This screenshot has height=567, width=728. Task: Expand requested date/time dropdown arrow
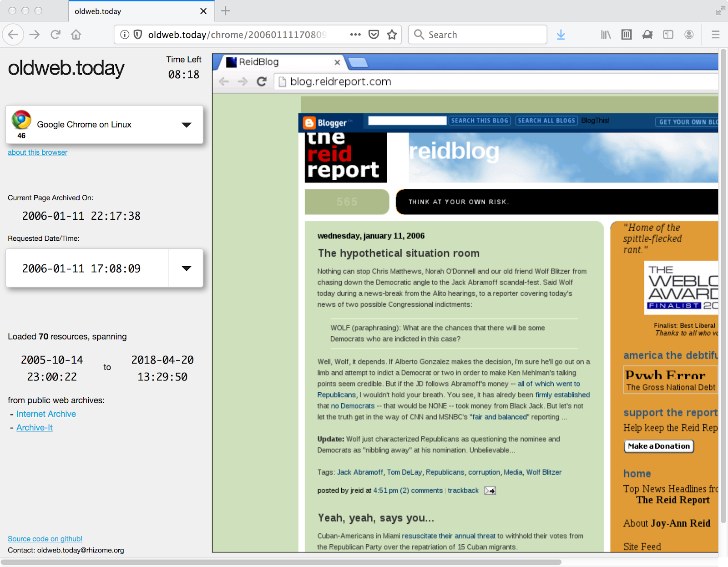tap(186, 268)
